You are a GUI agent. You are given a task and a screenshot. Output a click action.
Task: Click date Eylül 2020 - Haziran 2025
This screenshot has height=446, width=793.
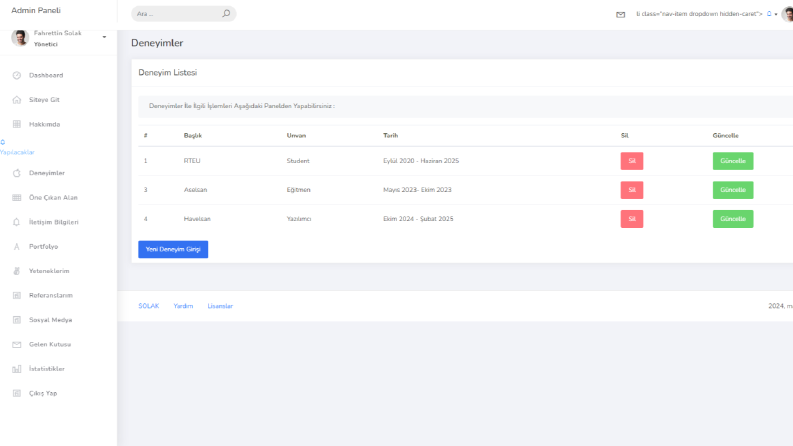coord(421,161)
